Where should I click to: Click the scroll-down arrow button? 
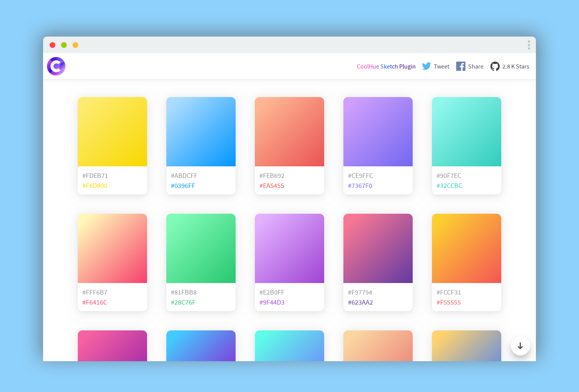click(520, 346)
